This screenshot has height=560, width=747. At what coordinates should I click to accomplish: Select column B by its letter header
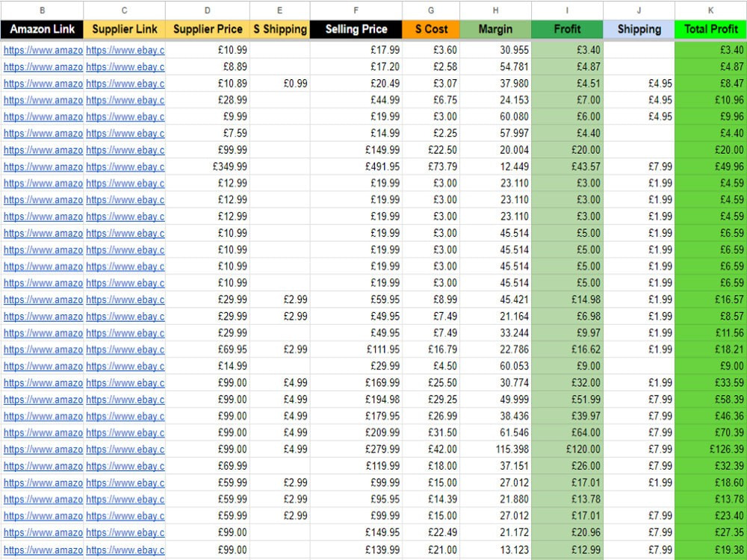[x=42, y=10]
